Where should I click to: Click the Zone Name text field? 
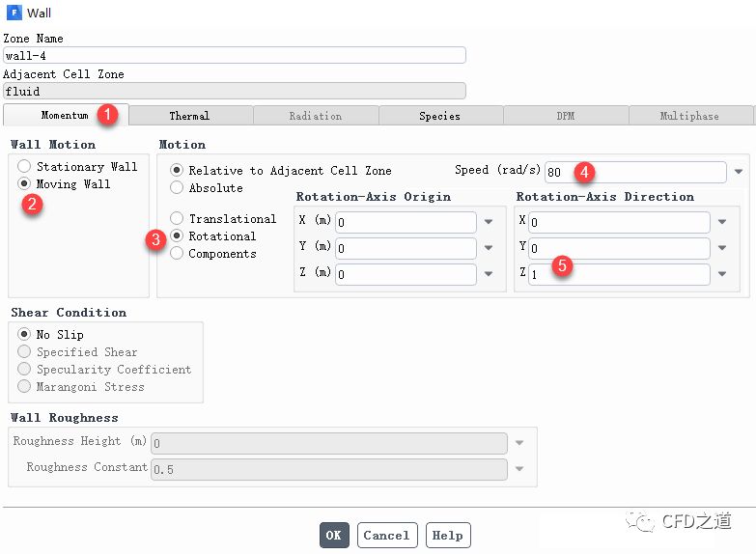[x=235, y=56]
